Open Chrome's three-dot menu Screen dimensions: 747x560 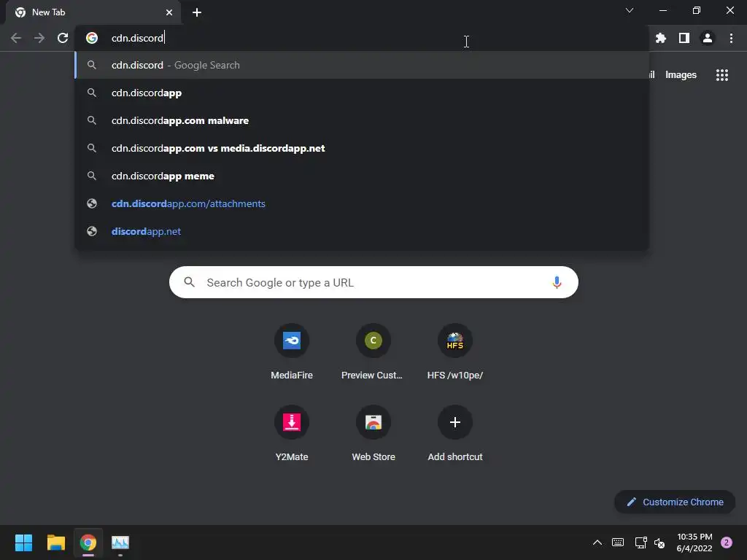(731, 38)
